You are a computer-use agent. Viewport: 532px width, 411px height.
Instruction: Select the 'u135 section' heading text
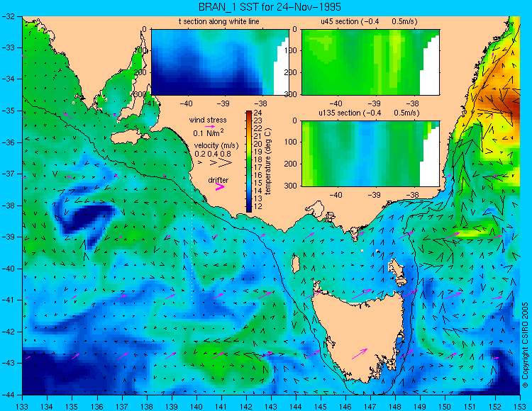tap(338, 113)
